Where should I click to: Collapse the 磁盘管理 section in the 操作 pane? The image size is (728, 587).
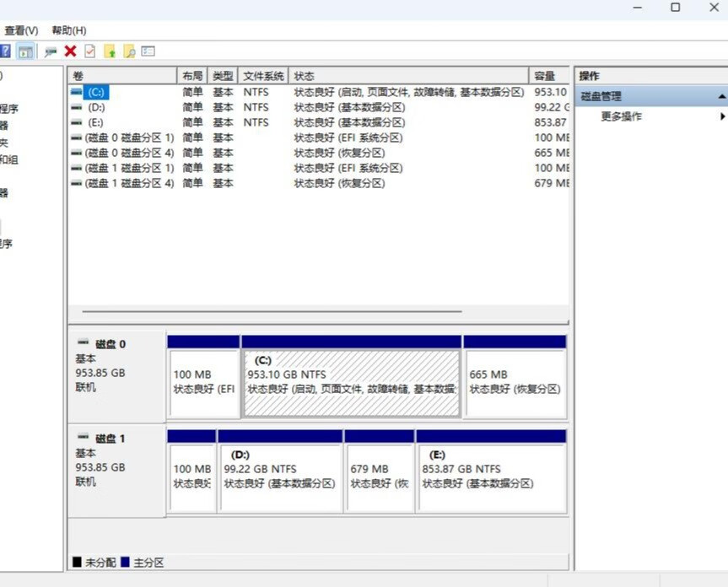click(721, 97)
